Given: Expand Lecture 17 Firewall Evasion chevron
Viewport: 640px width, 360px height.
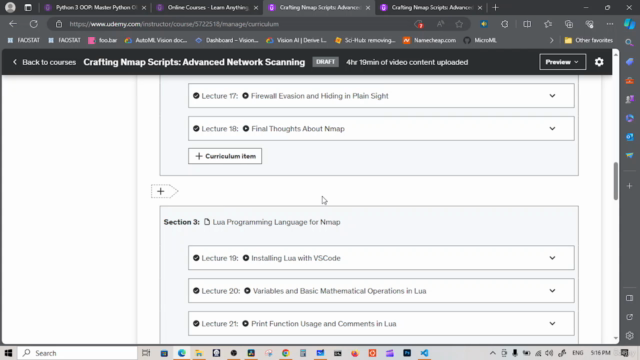Looking at the screenshot, I should [552, 96].
